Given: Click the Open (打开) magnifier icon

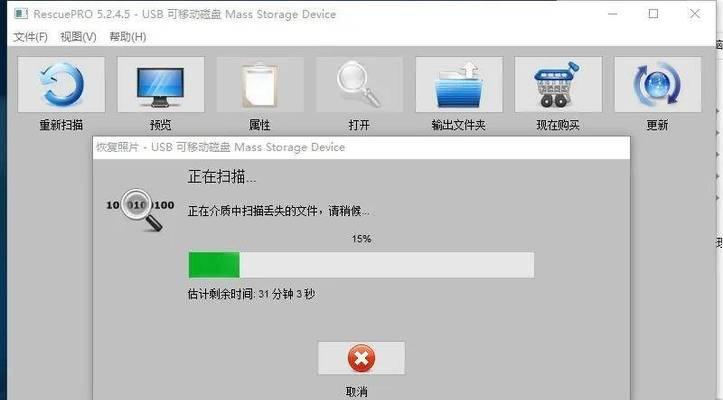Looking at the screenshot, I should pos(359,84).
